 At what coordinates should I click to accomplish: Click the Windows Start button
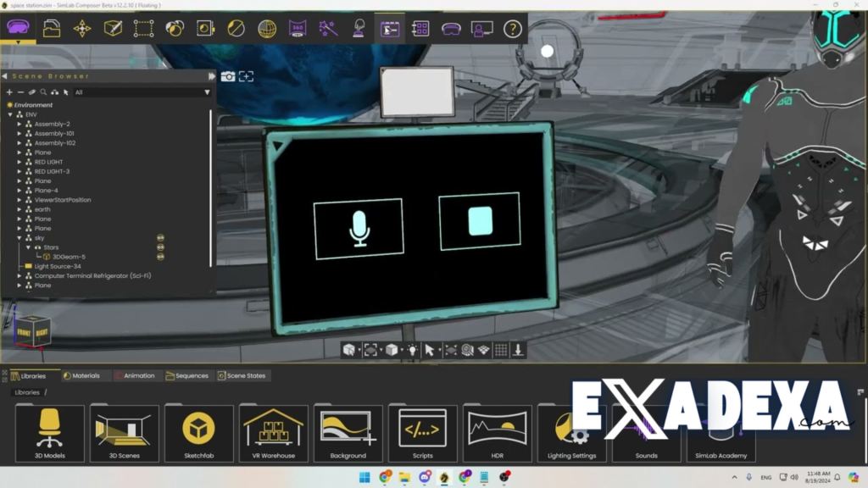coord(364,477)
